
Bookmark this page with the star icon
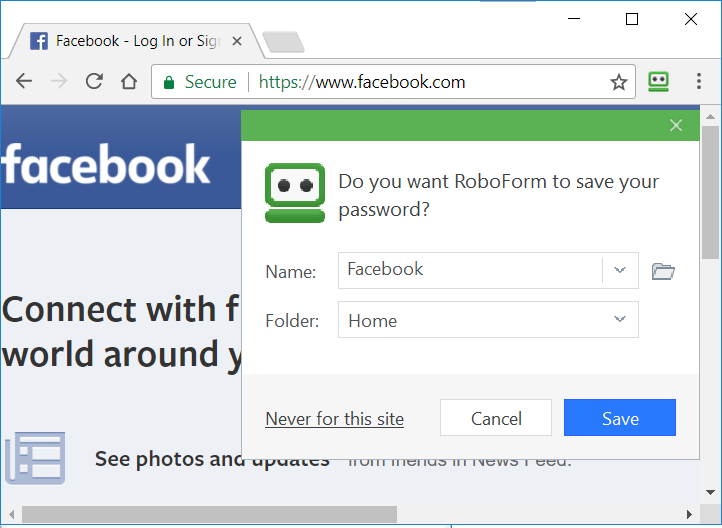tap(618, 82)
